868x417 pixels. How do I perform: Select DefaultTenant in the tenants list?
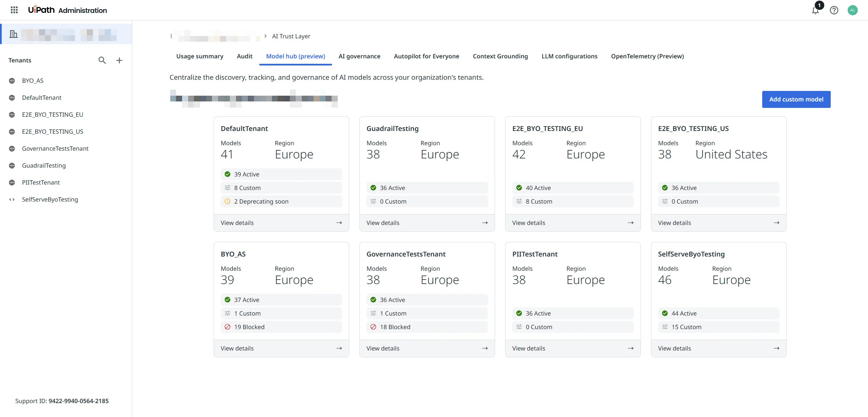pos(66,98)
